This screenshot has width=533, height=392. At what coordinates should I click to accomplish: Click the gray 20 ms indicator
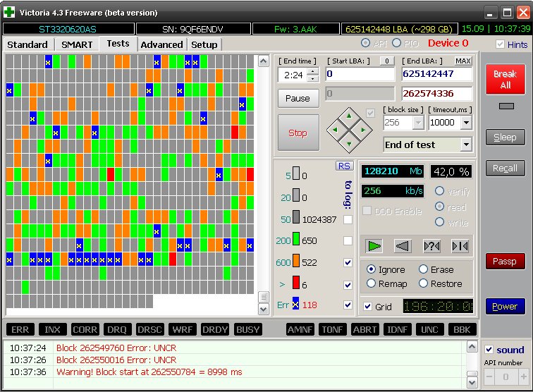[x=295, y=195]
